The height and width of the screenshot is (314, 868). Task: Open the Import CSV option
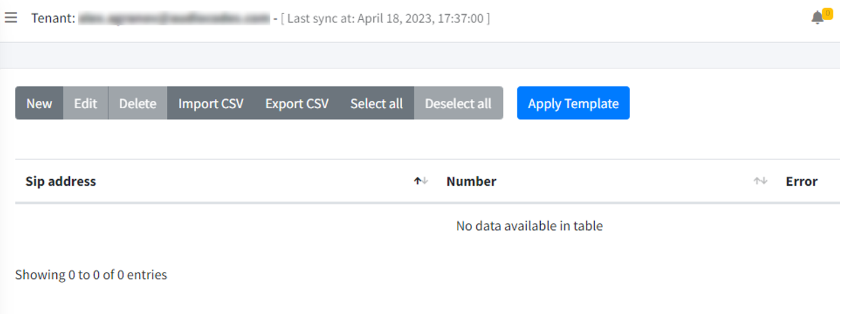click(x=211, y=103)
